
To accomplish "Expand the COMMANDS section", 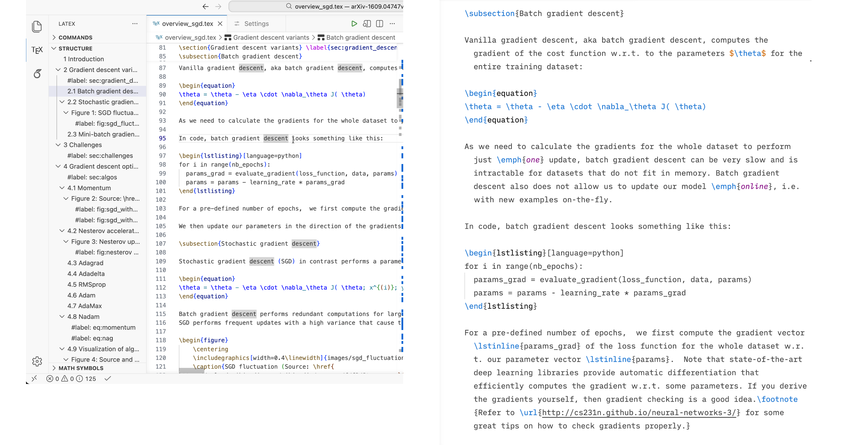I will pyautogui.click(x=75, y=37).
